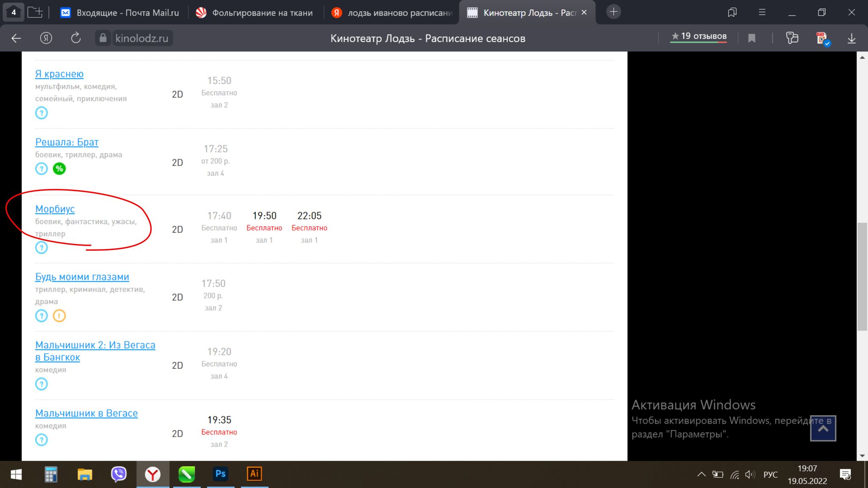Open the extension icon with blue checkmark
This screenshot has width=868, height=488.
tap(822, 39)
